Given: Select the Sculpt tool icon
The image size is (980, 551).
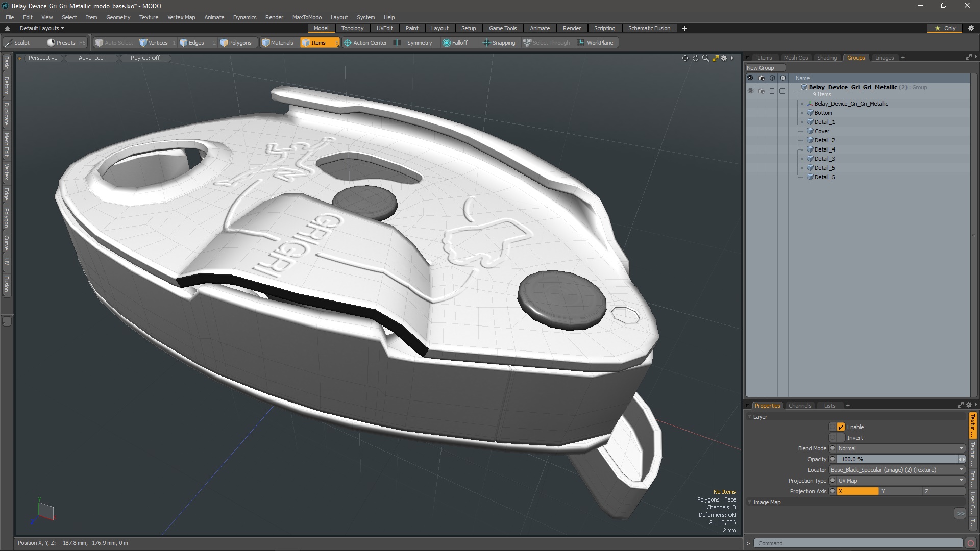Looking at the screenshot, I should point(9,43).
